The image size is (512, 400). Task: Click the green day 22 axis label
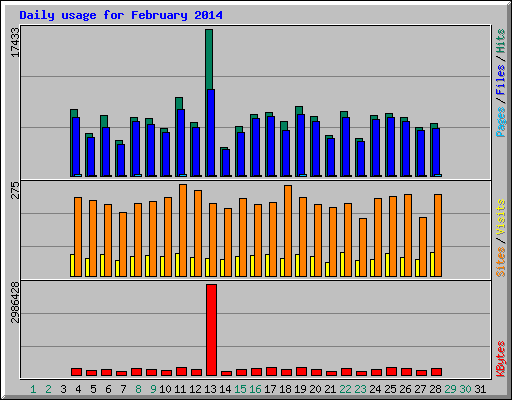click(345, 389)
